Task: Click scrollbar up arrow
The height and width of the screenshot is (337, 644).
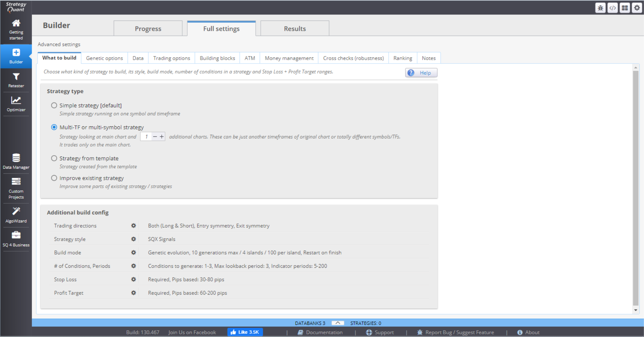Action: [636, 68]
